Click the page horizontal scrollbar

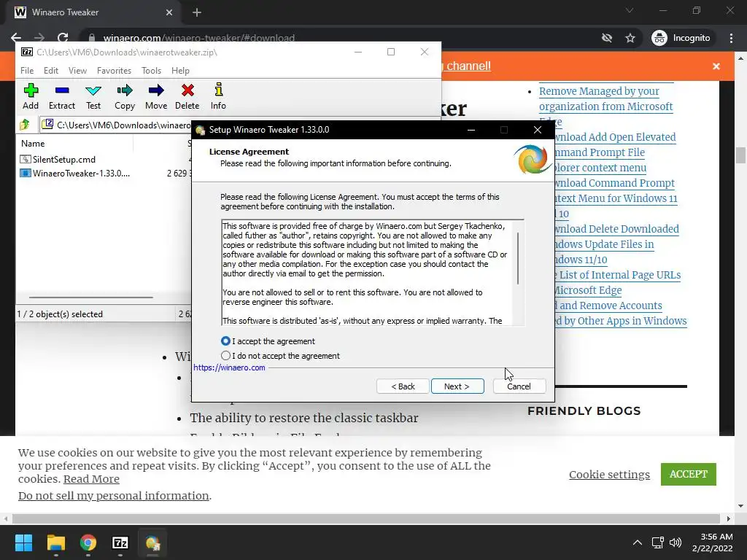366,518
